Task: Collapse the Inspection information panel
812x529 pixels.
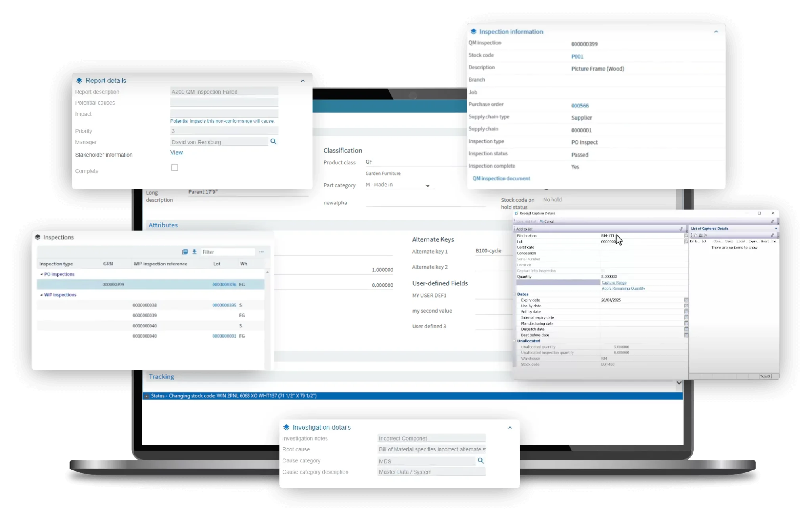Action: point(716,32)
